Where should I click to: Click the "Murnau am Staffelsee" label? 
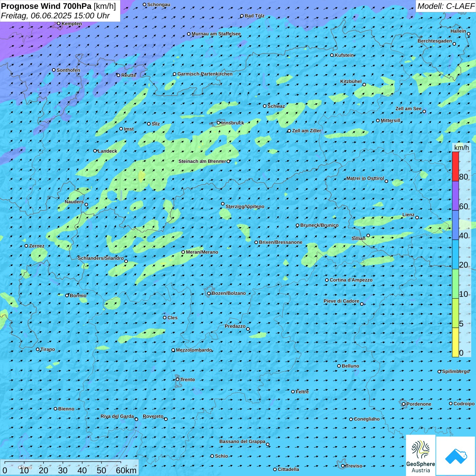(x=216, y=34)
